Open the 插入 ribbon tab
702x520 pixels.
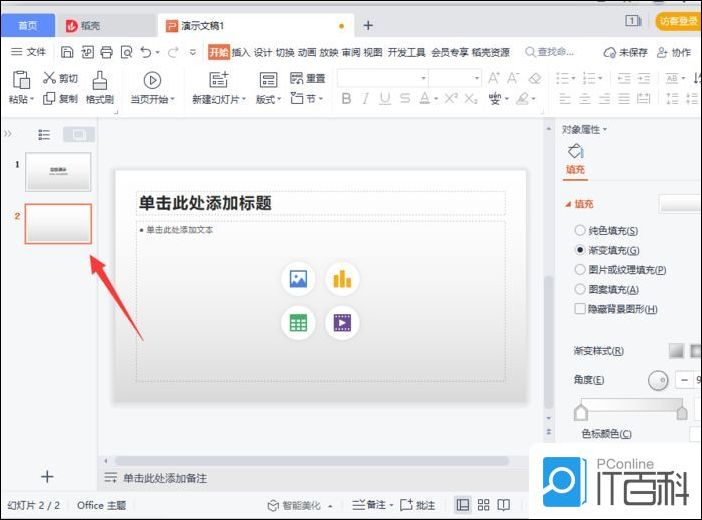(240, 52)
